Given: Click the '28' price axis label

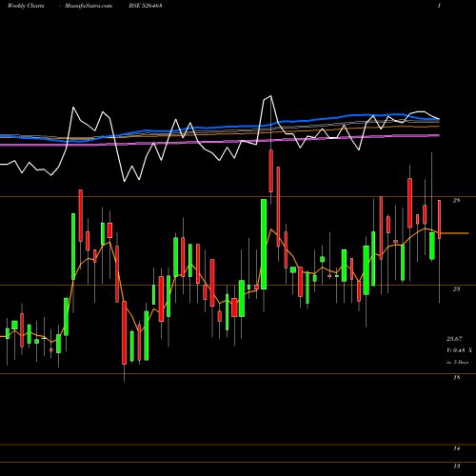Looking at the screenshot, I should pyautogui.click(x=456, y=201).
